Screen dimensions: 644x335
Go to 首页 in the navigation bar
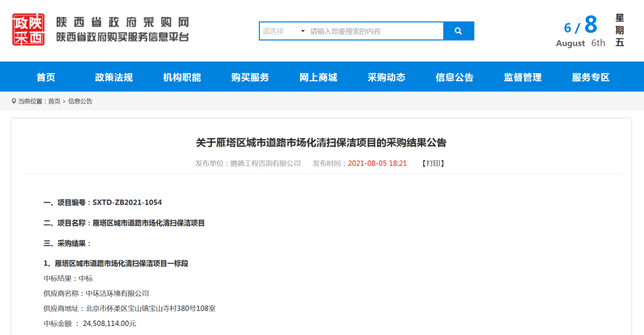tap(46, 77)
